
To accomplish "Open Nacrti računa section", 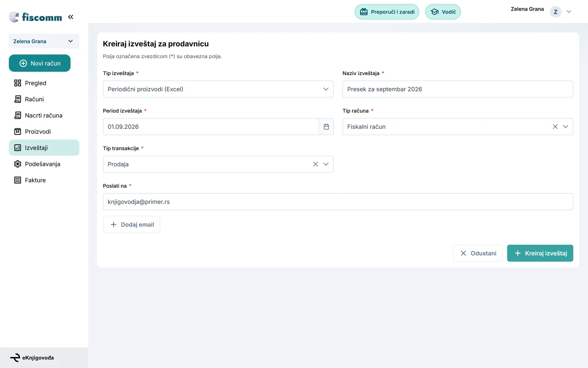I will tap(44, 115).
